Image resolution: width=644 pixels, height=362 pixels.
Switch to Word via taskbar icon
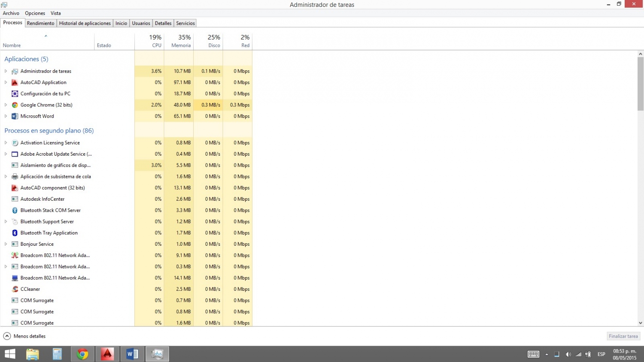(x=132, y=354)
